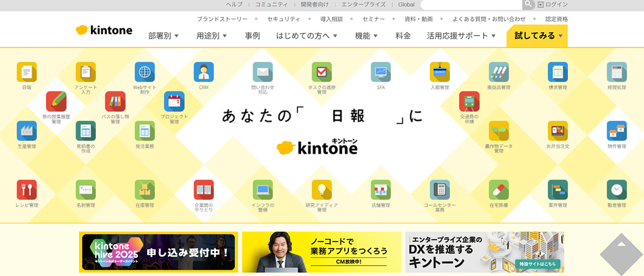Click the 発注業務 green sheet icon
This screenshot has width=644, height=276.
coord(145,131)
